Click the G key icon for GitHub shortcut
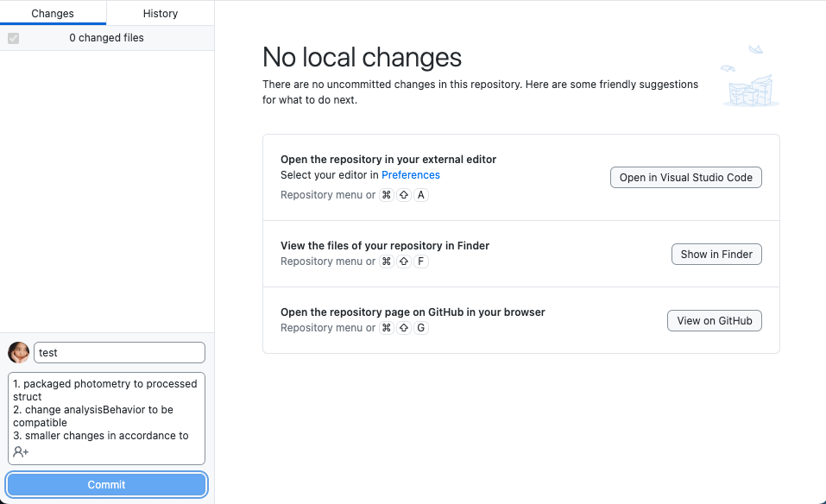826x504 pixels. pyautogui.click(x=420, y=327)
